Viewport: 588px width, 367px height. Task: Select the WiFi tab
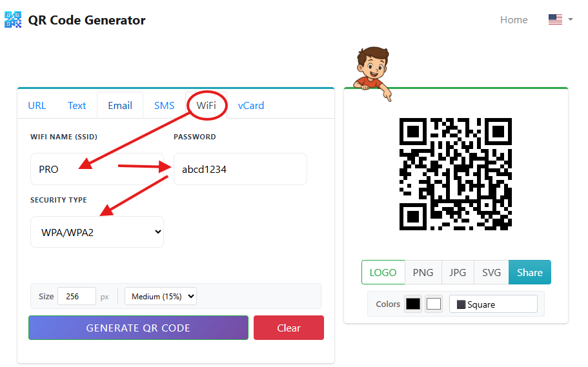coord(207,105)
